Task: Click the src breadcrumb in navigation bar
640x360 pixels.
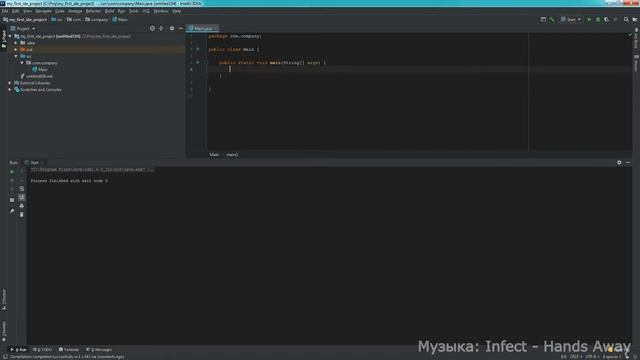Action: click(x=57, y=20)
